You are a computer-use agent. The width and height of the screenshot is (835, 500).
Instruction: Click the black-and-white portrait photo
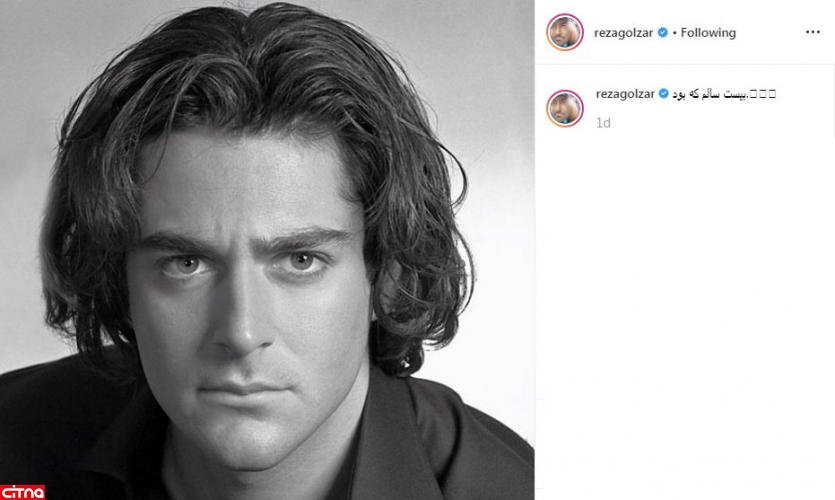(267, 250)
